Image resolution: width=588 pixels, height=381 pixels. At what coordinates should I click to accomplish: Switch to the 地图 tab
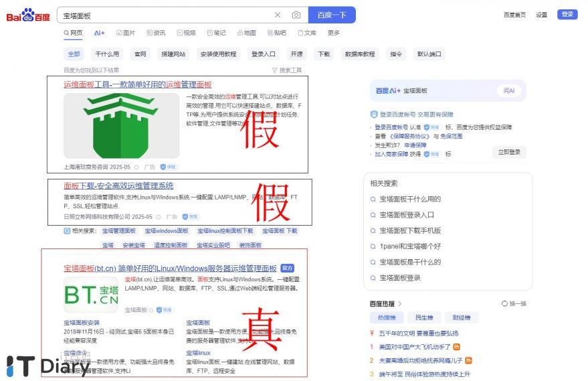tap(246, 33)
